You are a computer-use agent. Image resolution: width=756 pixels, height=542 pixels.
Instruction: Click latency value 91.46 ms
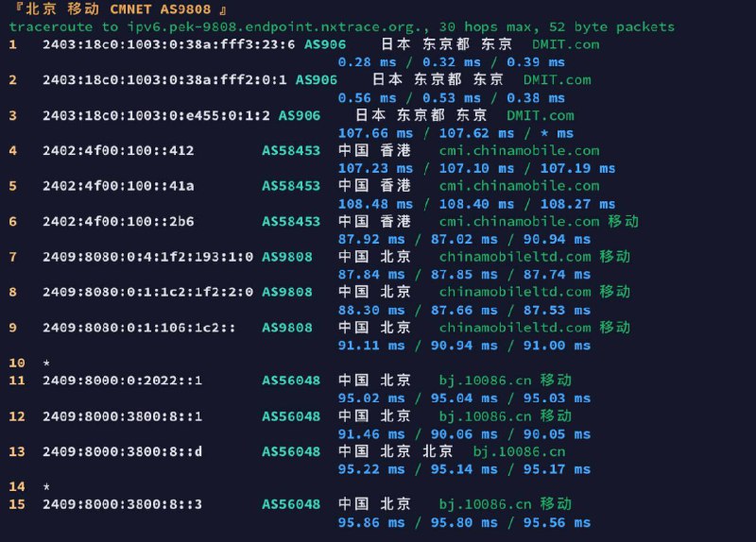(371, 434)
